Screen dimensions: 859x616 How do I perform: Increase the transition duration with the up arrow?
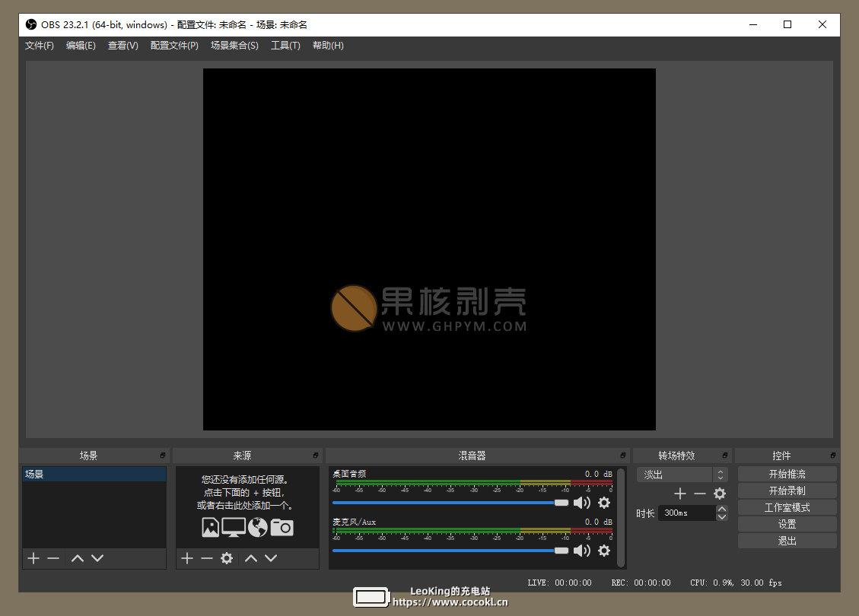(722, 510)
